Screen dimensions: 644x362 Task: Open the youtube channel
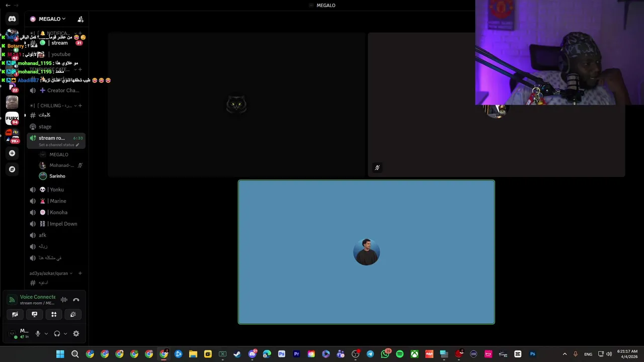[x=56, y=54]
